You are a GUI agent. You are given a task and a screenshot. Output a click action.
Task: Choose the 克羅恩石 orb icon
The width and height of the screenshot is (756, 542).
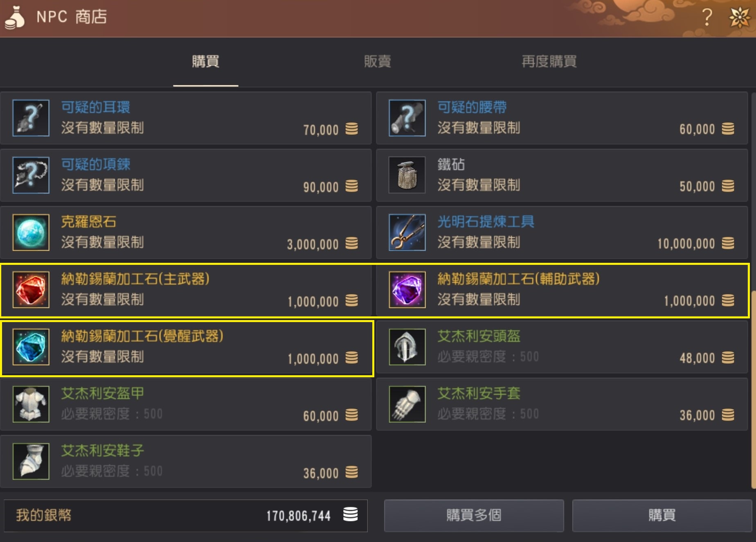(31, 233)
